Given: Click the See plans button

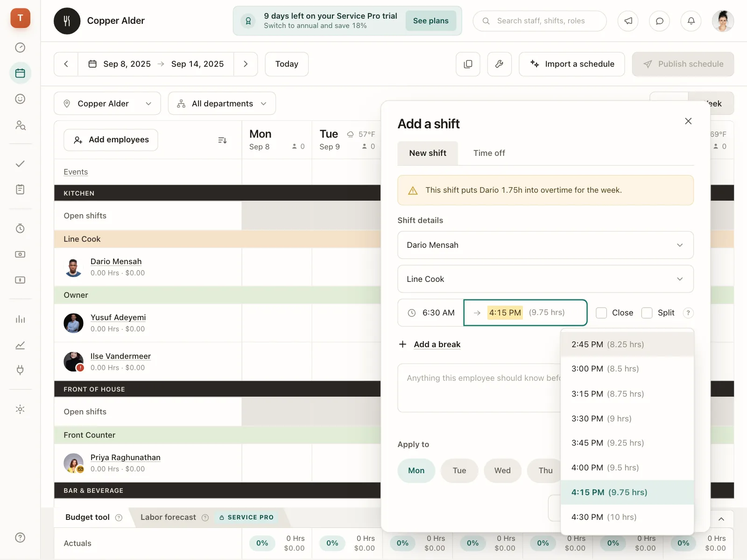Looking at the screenshot, I should [x=430, y=21].
